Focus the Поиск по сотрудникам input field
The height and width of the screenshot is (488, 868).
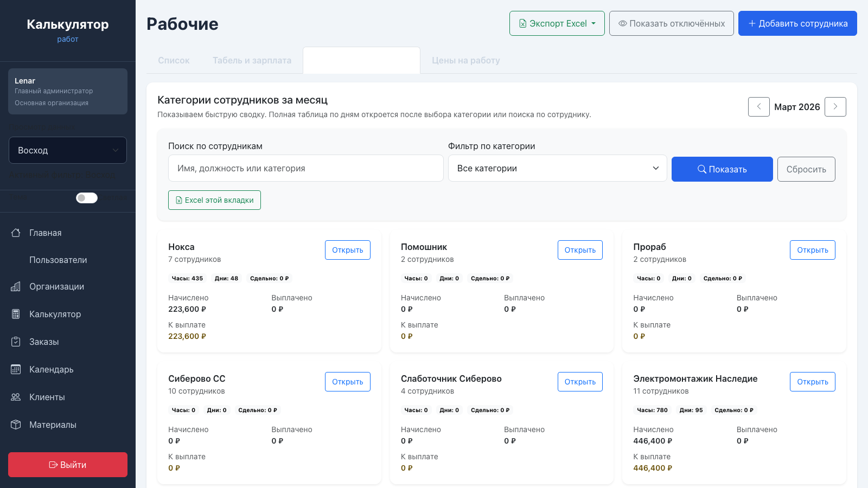[x=305, y=168]
